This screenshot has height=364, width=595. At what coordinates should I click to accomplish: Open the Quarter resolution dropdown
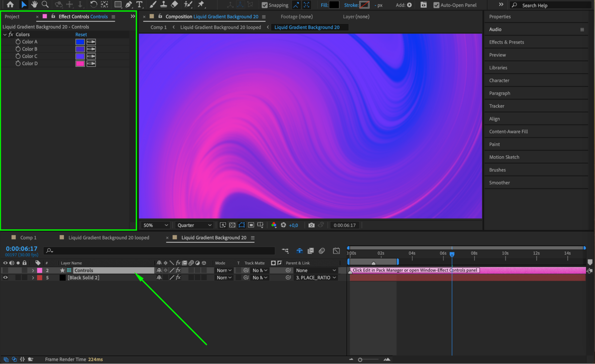194,225
